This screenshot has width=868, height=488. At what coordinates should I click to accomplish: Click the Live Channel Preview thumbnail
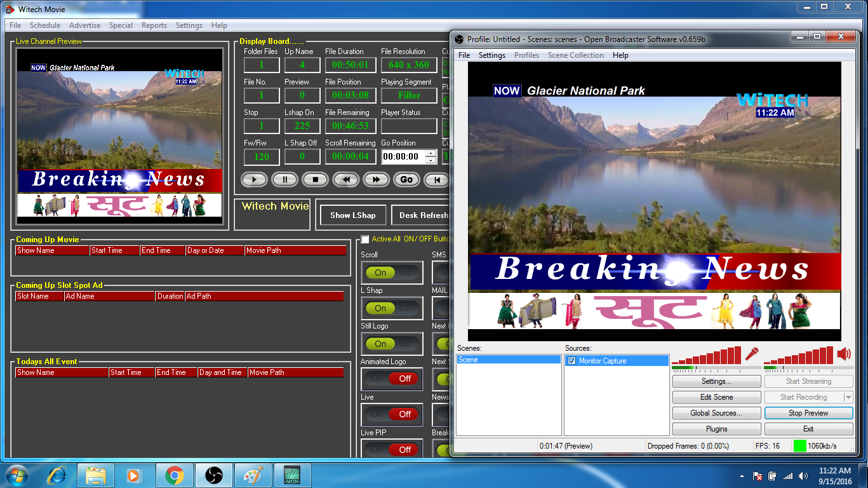(119, 135)
